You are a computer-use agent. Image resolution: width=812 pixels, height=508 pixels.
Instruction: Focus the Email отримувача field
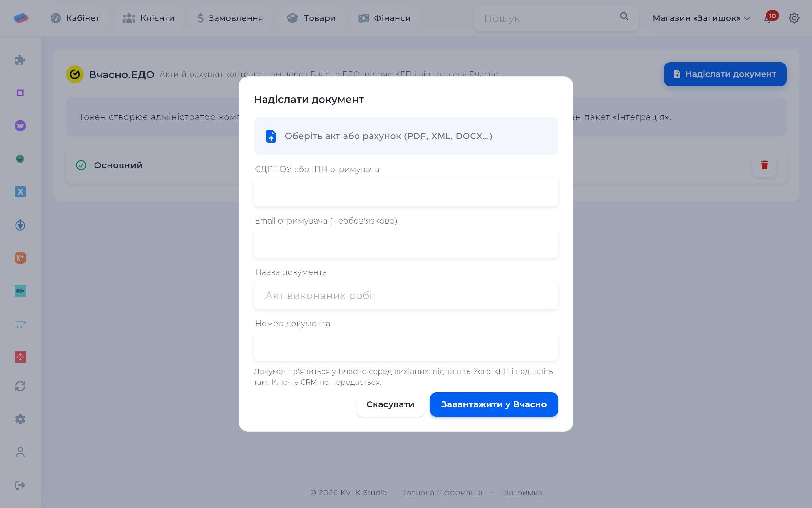pyautogui.click(x=406, y=244)
